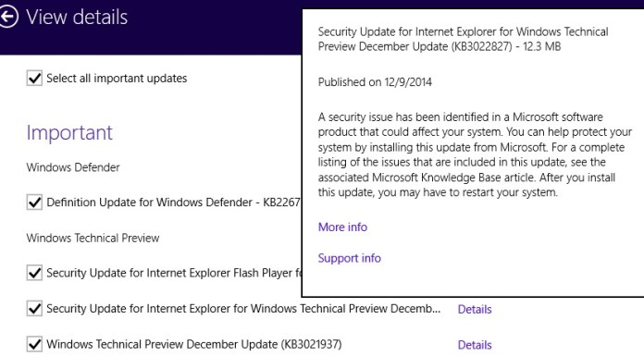Click the Published on 12/9/2014 text
Viewport: 644px width, 356px height.
pyautogui.click(x=375, y=82)
